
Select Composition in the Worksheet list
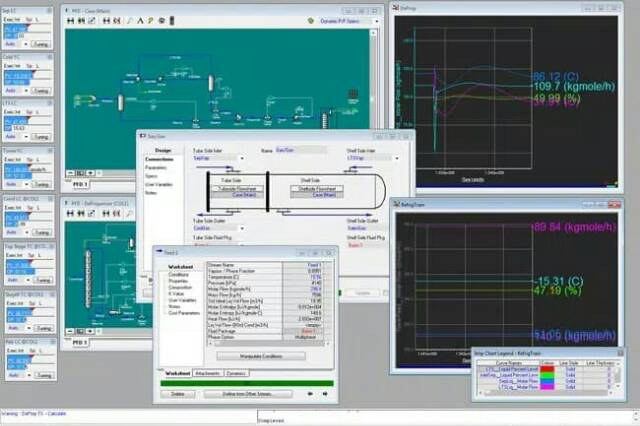[179, 286]
